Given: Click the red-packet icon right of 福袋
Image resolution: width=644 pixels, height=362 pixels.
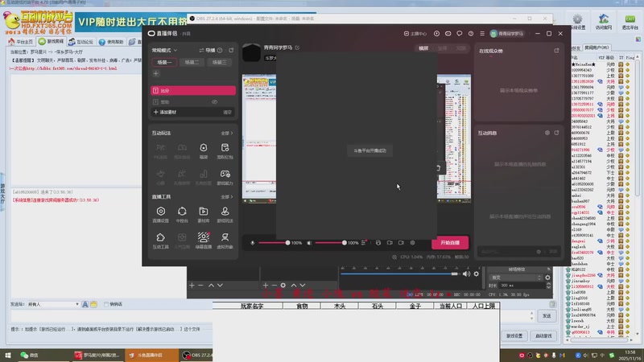Looking at the screenshot, I should (x=225, y=148).
